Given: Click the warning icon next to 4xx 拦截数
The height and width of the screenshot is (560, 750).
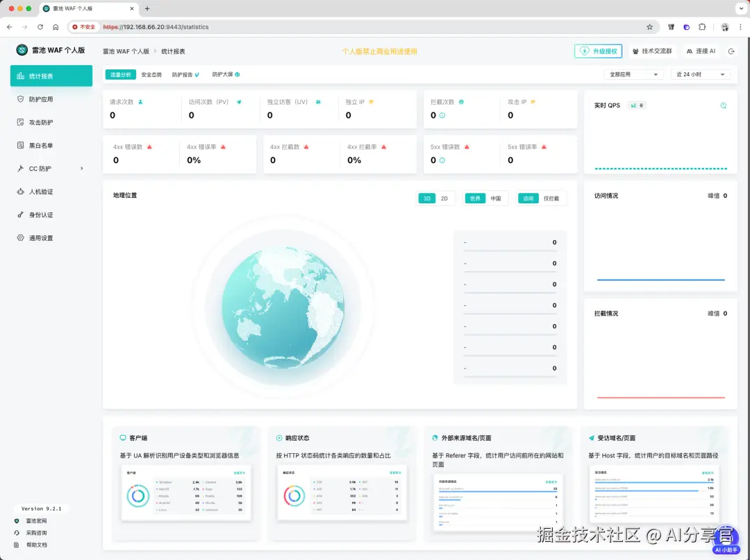Looking at the screenshot, I should tap(306, 146).
